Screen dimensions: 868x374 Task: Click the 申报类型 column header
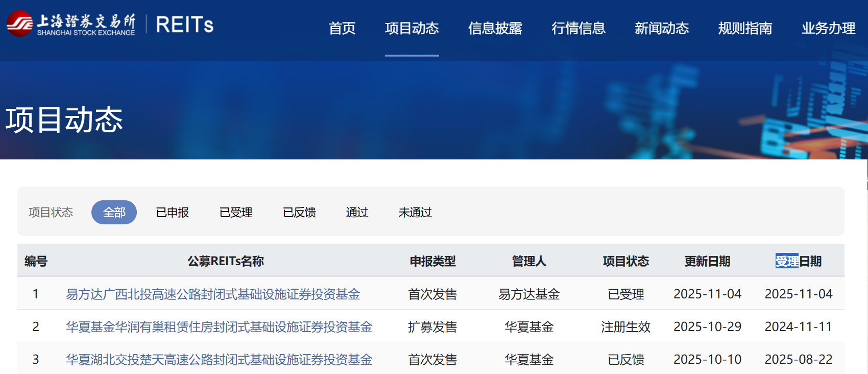[432, 261]
